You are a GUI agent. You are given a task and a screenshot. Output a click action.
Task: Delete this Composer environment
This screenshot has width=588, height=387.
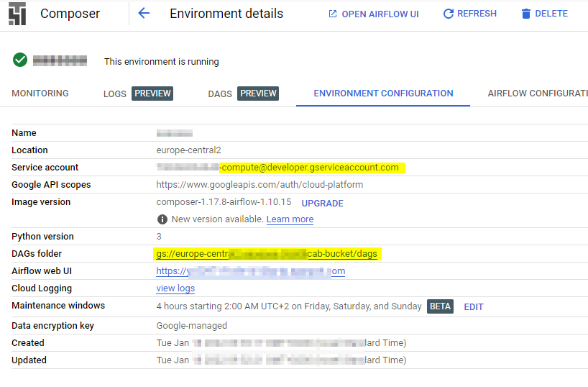(544, 14)
